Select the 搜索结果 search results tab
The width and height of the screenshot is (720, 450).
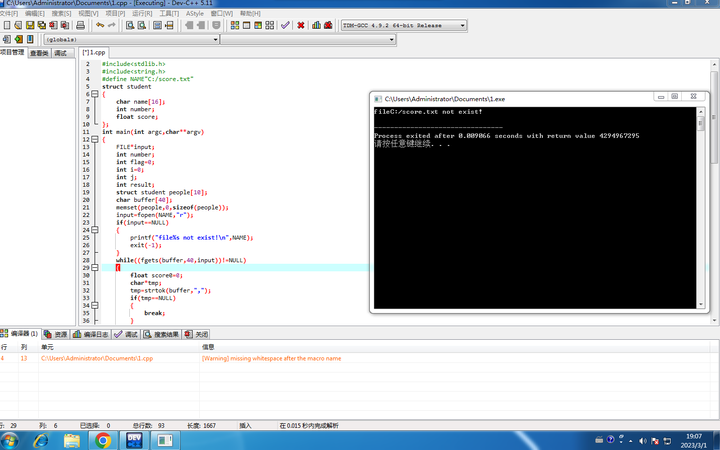(x=160, y=334)
